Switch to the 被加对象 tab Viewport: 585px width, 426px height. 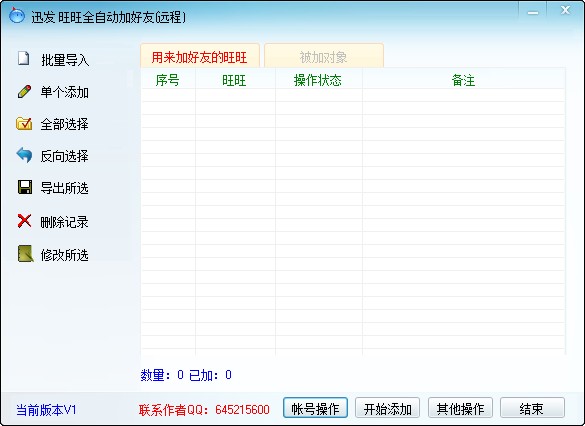click(x=324, y=56)
